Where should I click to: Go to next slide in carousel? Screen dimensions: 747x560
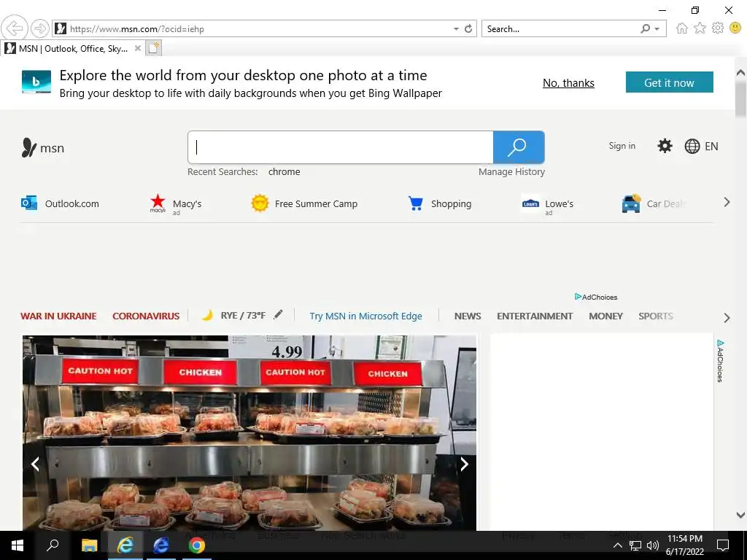click(x=464, y=464)
